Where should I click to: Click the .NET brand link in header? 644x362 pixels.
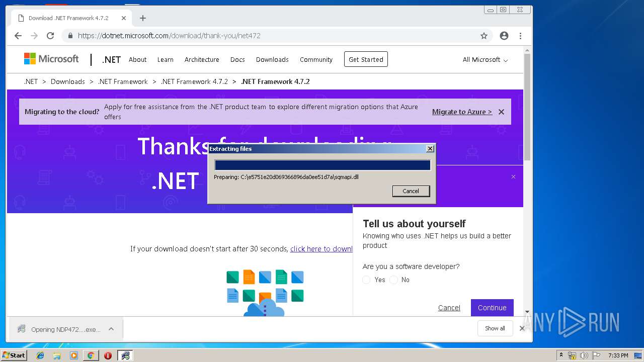[111, 59]
